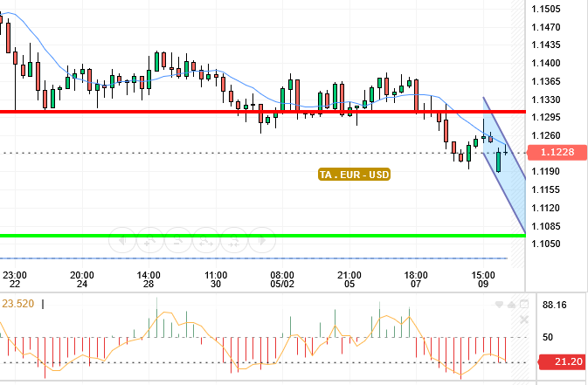
Task: Click price axis label 1.1505
Action: coord(545,9)
